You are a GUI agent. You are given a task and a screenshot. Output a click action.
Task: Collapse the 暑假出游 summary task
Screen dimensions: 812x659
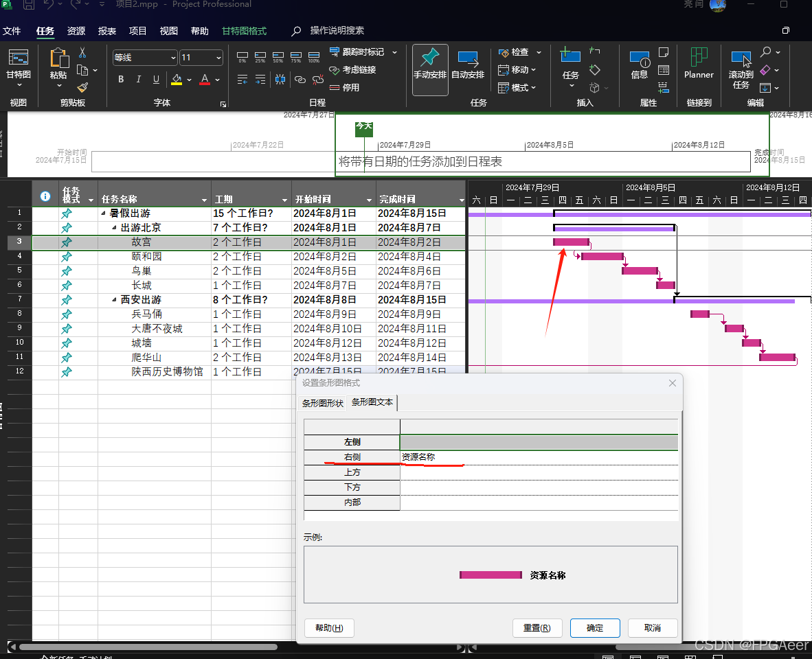[x=103, y=213]
